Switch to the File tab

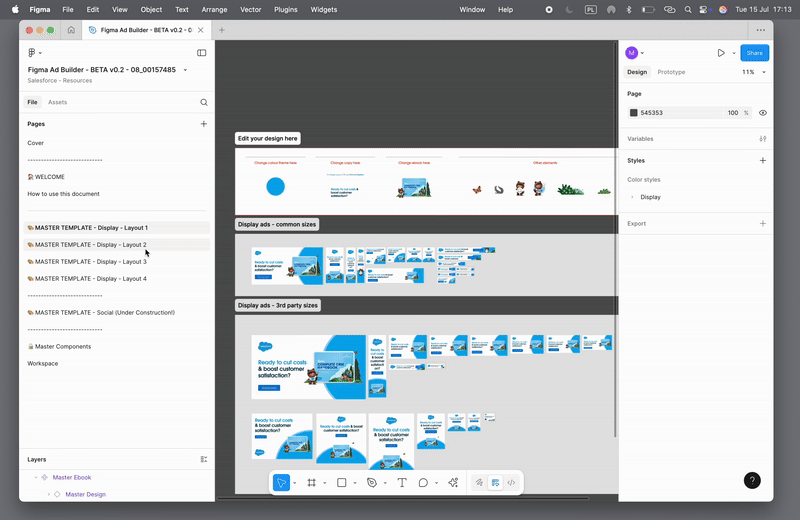click(32, 102)
